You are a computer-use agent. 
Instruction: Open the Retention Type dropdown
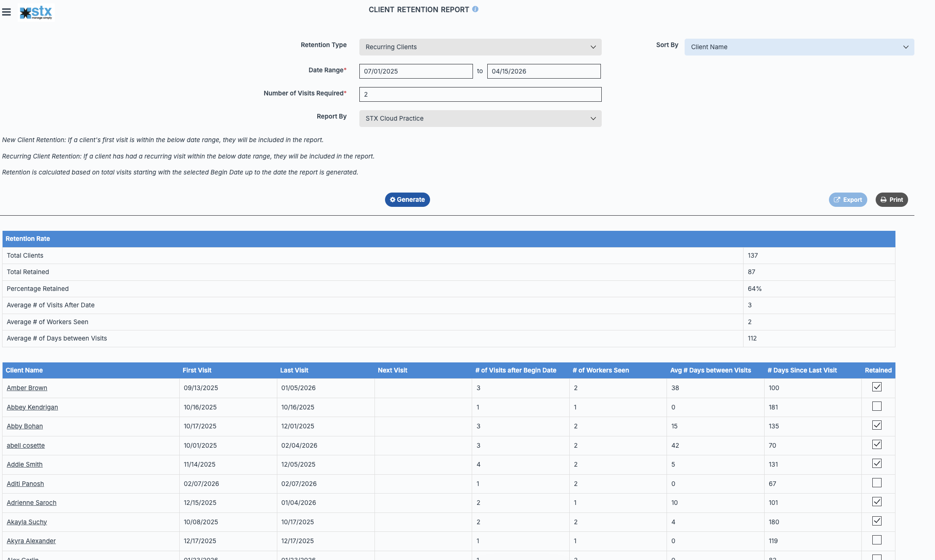[480, 47]
